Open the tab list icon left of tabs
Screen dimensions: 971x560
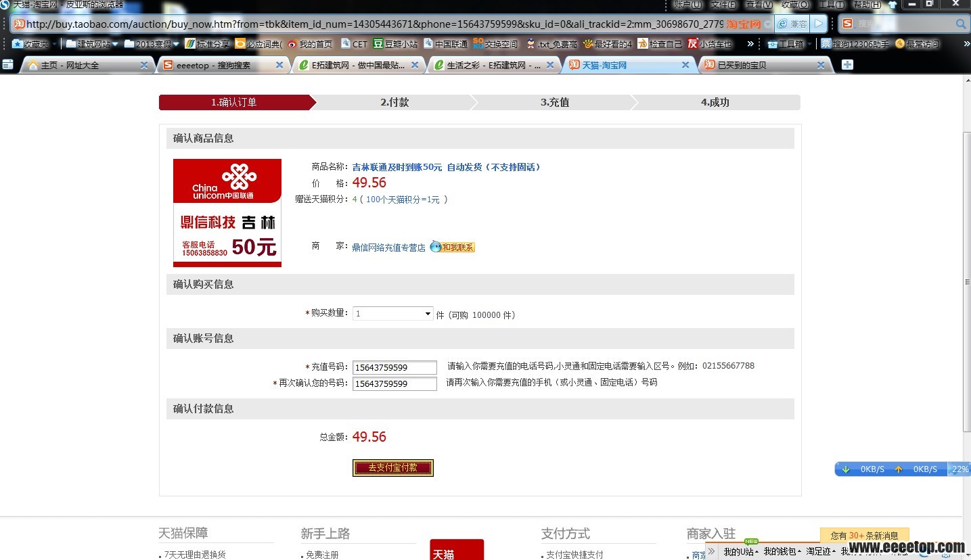click(8, 65)
